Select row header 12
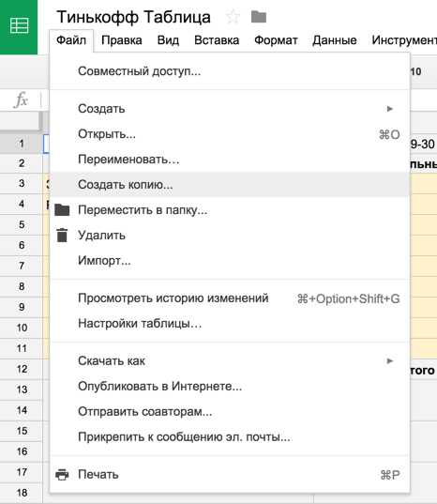The width and height of the screenshot is (437, 504). [x=22, y=369]
